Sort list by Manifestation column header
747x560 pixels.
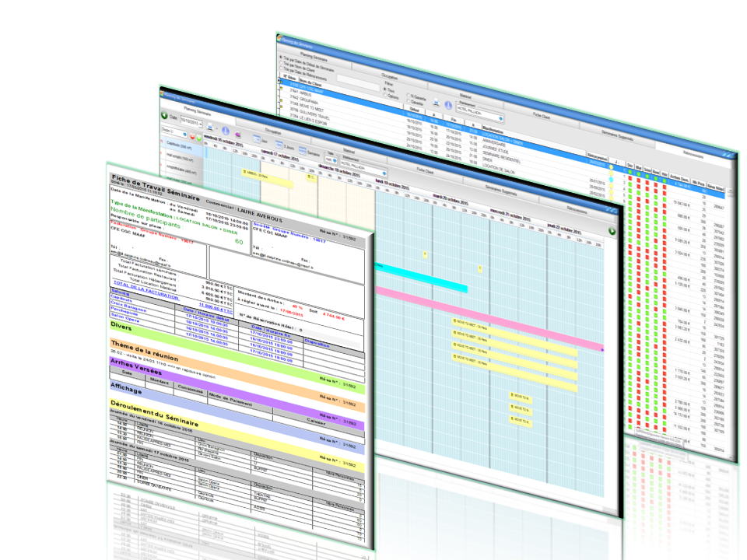(493, 129)
